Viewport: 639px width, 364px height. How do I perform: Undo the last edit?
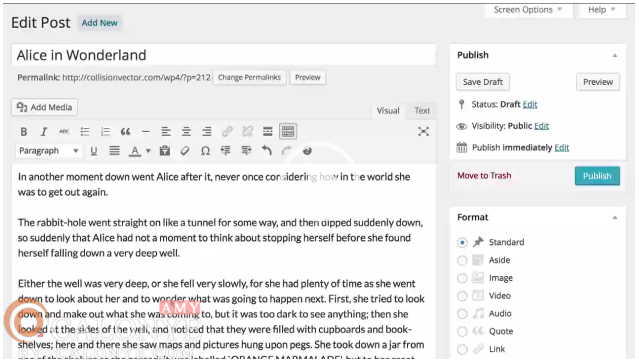pyautogui.click(x=267, y=151)
